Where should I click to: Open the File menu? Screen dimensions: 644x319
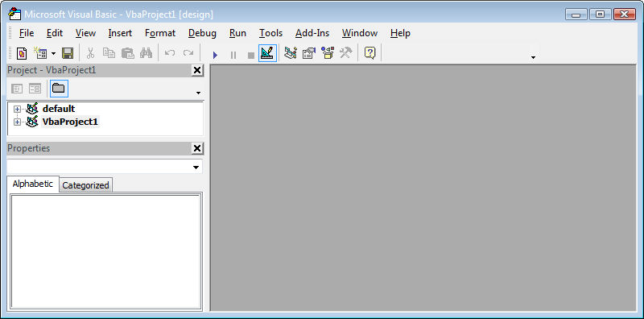[27, 33]
